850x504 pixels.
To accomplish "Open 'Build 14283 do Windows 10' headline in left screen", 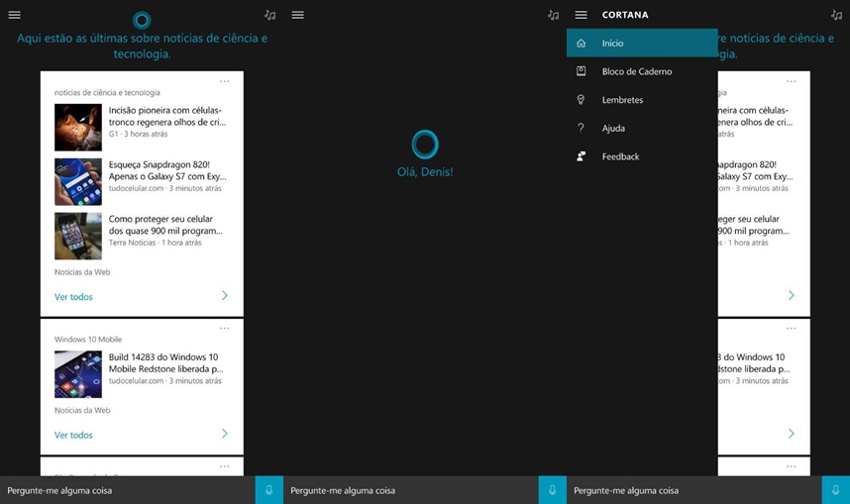I will click(x=165, y=362).
